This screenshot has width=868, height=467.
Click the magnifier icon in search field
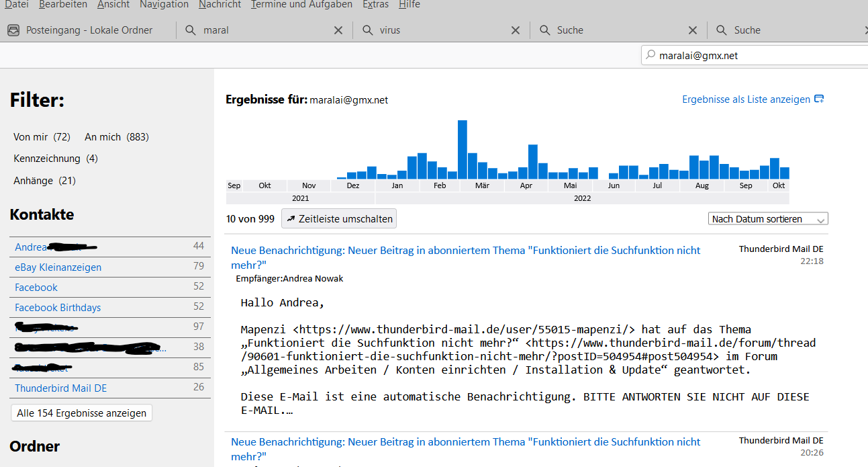click(x=650, y=55)
